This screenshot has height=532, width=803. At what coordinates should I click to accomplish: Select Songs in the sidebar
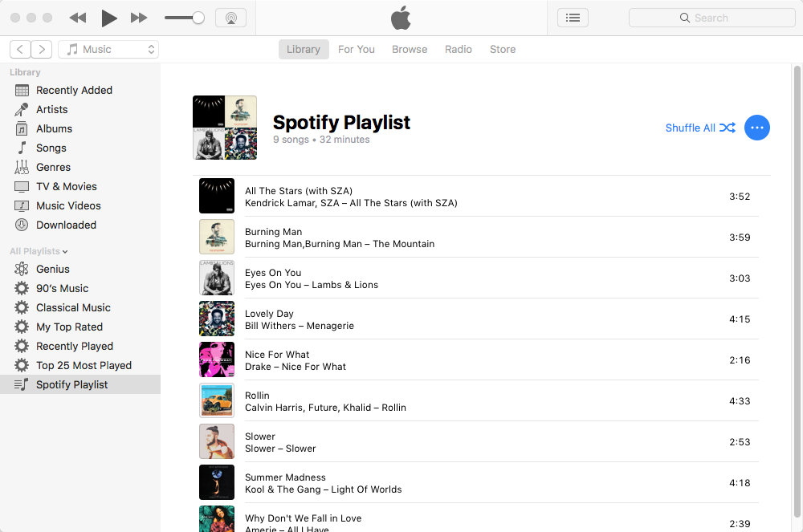[51, 148]
